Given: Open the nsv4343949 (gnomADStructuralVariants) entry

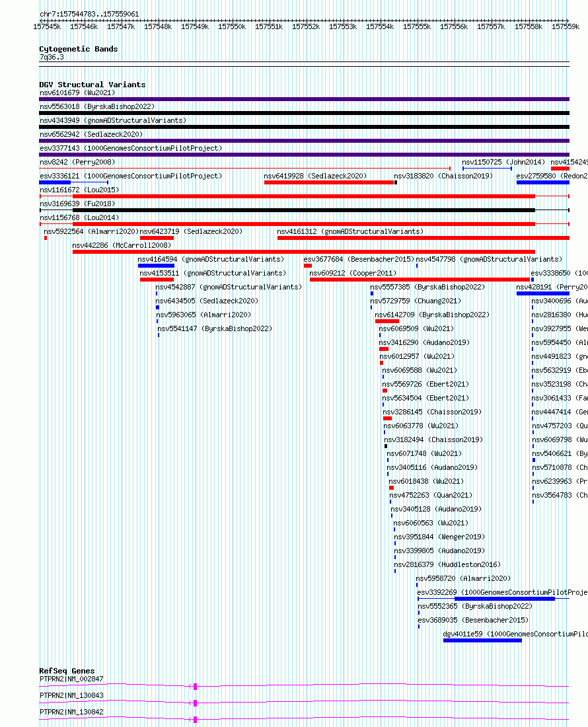Looking at the screenshot, I should tap(113, 120).
